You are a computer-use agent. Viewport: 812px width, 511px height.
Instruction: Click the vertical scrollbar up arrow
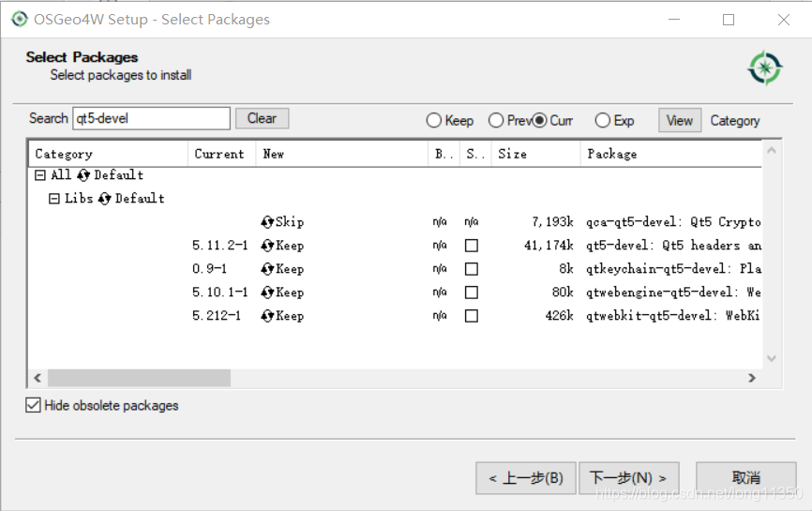[771, 151]
